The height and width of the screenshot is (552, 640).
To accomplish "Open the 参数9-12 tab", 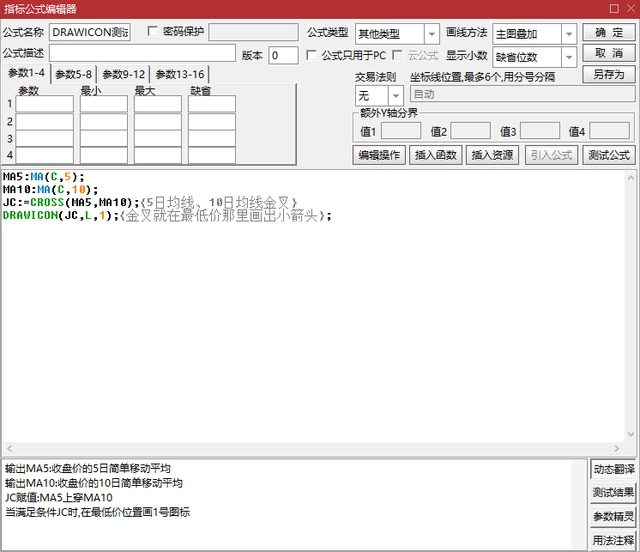I will [124, 74].
